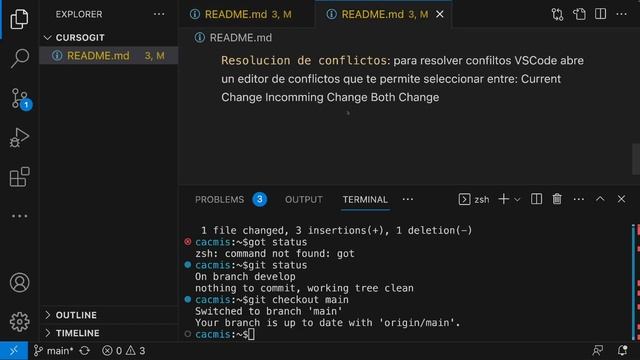
Task: Open the new terminal launch profile dropdown
Action: (x=517, y=200)
